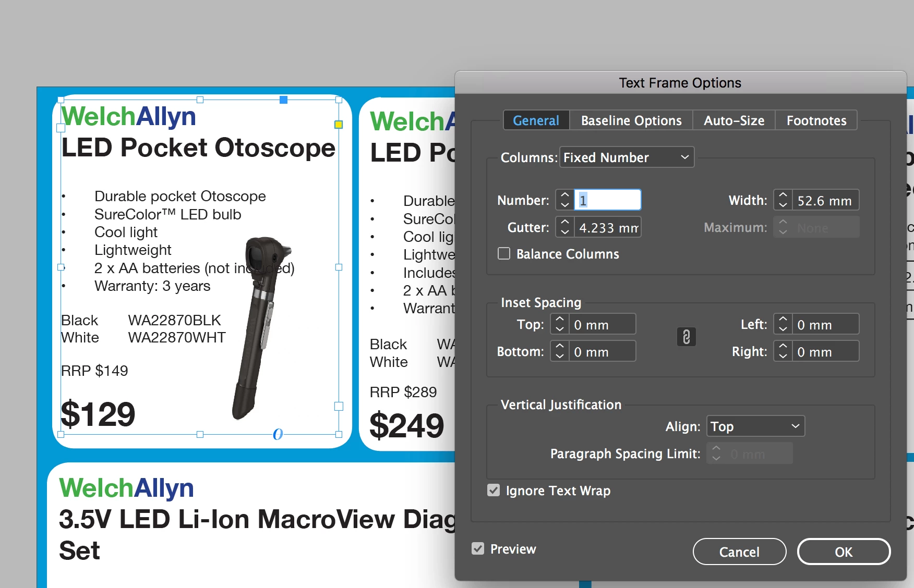Click the Right inset stepper arrows
This screenshot has width=914, height=588.
pos(783,351)
